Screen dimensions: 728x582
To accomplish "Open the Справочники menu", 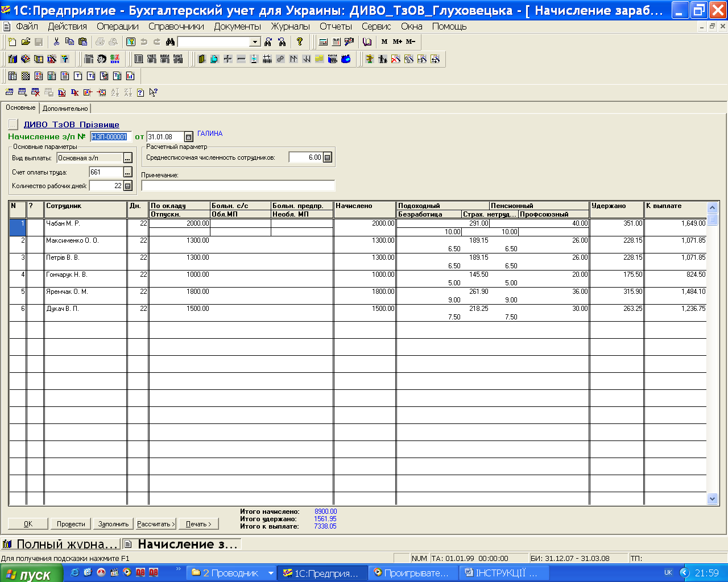I will [x=176, y=26].
